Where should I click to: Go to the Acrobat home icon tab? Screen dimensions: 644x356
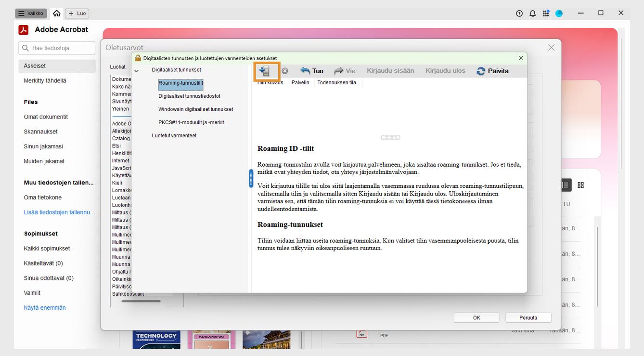(x=56, y=13)
